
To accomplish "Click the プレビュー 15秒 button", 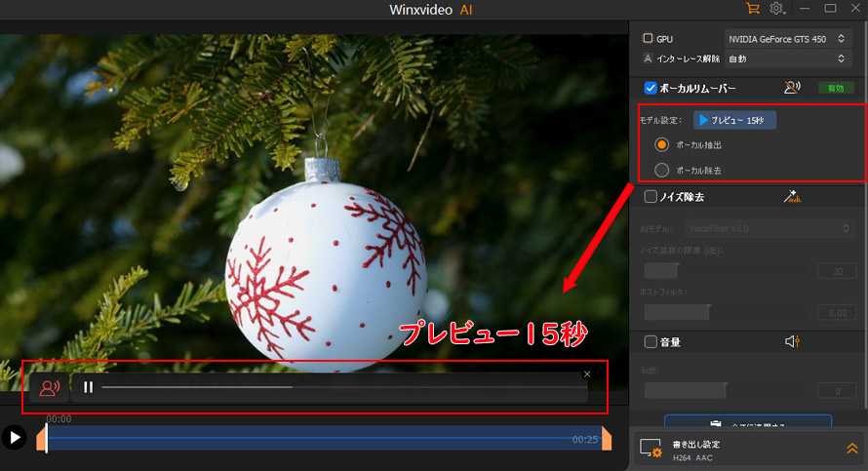I will click(x=734, y=120).
